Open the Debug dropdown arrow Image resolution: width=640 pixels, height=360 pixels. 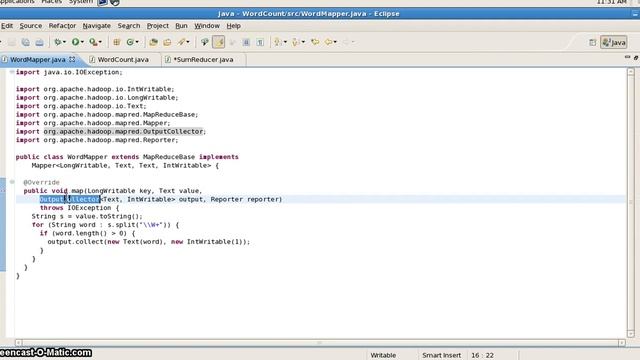(x=64, y=42)
